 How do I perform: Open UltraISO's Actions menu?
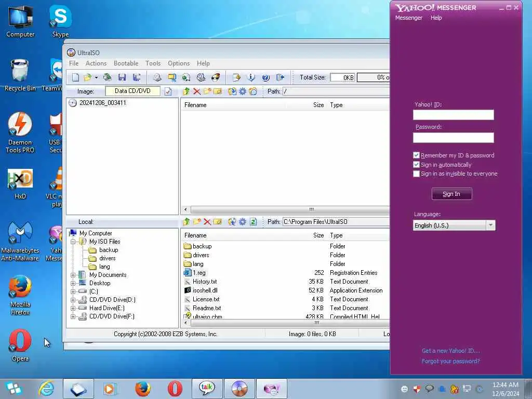point(96,63)
